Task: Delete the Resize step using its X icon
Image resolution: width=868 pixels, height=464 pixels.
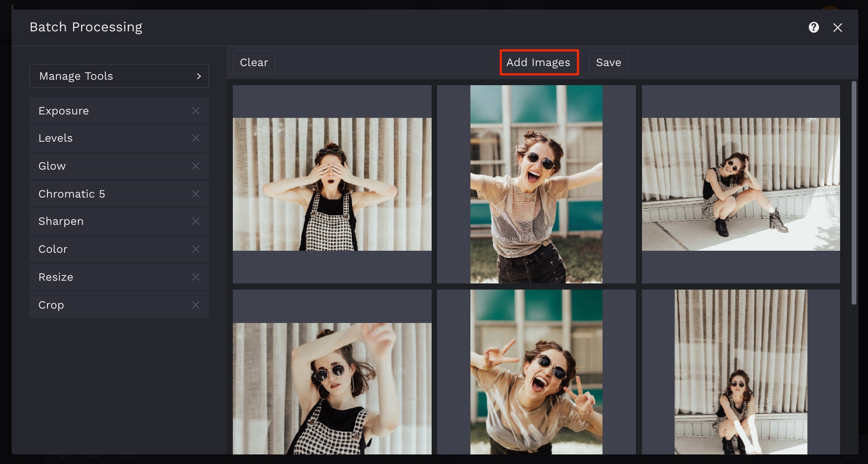Action: pyautogui.click(x=196, y=277)
